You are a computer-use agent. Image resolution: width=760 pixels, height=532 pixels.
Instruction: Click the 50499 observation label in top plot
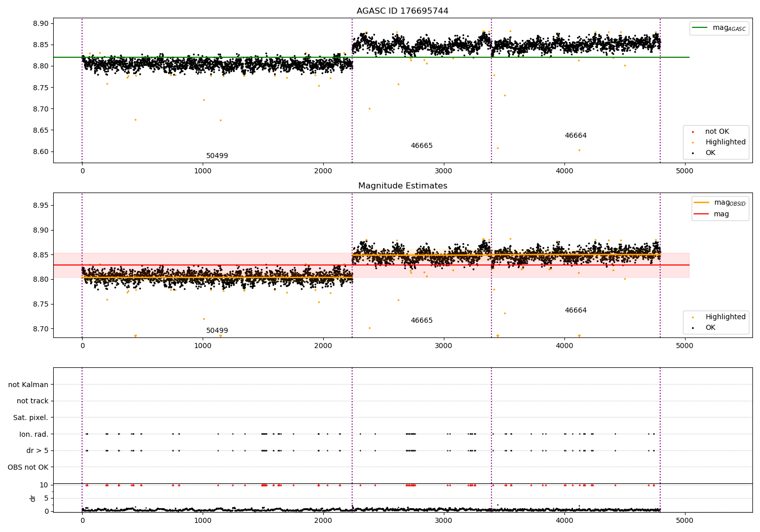pos(217,156)
